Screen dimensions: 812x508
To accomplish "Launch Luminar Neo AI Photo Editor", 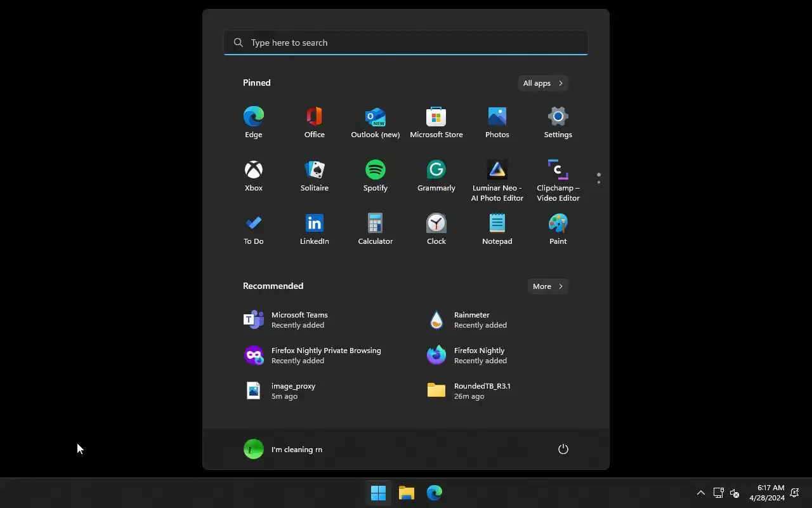I will click(497, 180).
